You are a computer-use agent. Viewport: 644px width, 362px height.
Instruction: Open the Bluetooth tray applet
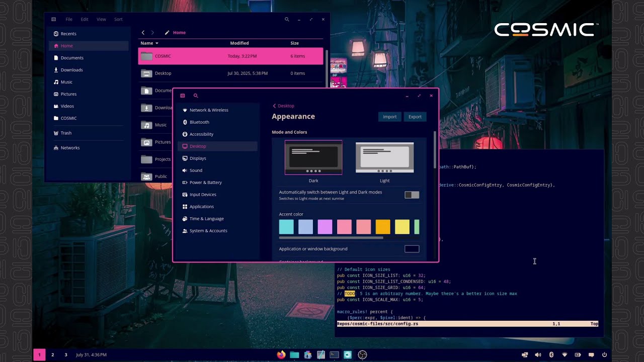[551, 354]
